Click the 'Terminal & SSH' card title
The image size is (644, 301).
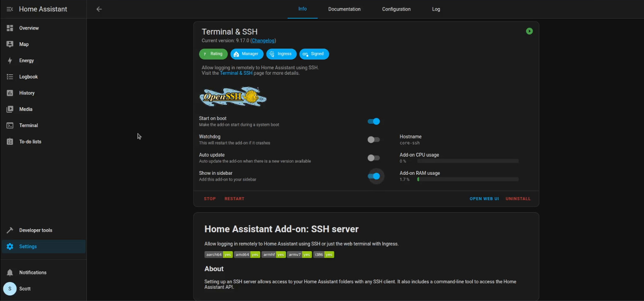pyautogui.click(x=229, y=32)
